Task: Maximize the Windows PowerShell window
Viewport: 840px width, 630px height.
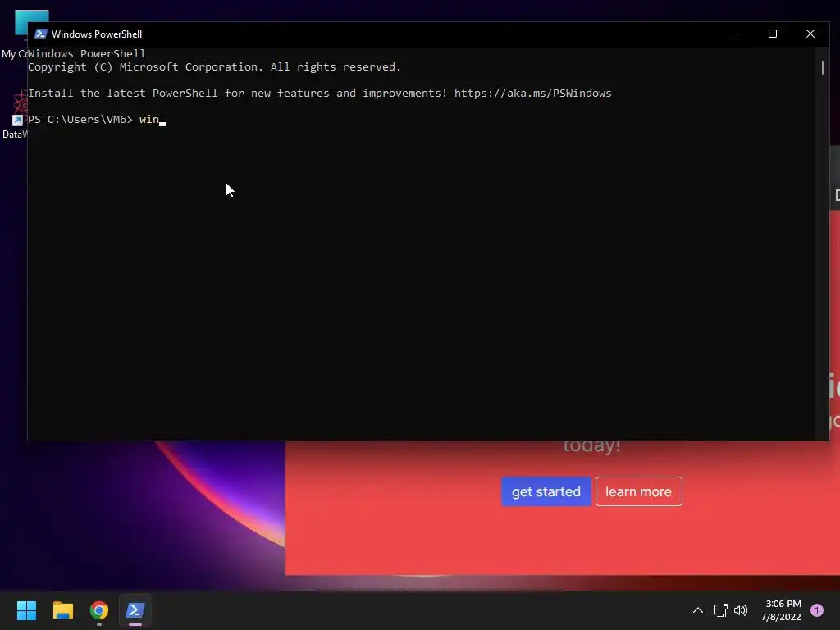Action: 773,34
